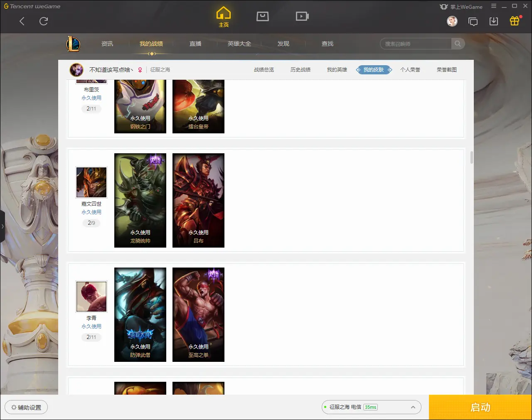
Task: Open 辅助设置 assist settings button
Action: point(26,408)
